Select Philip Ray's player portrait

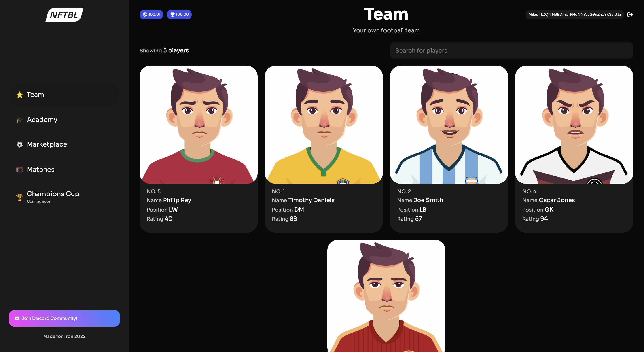pos(199,125)
